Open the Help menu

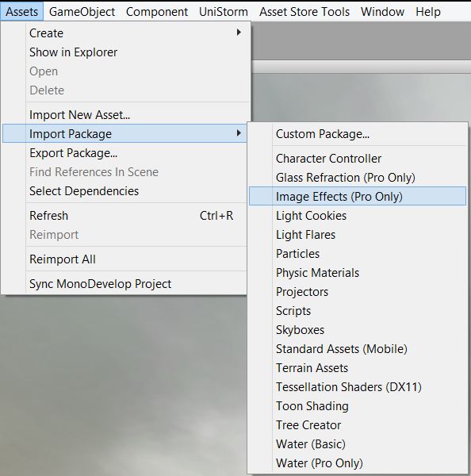428,12
